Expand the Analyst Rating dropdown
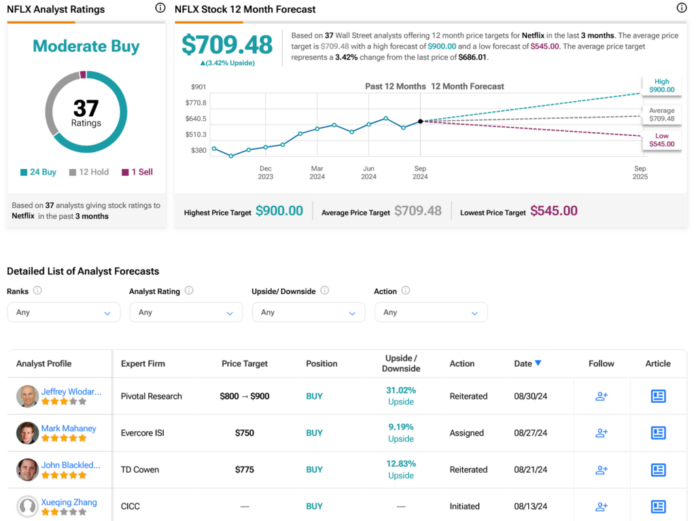Viewport: 696px width, 521px height. (185, 312)
